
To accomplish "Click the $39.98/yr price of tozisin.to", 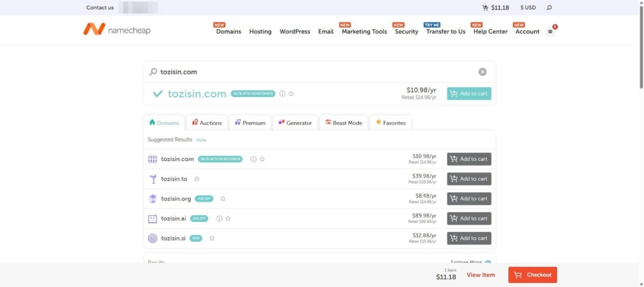I will [x=424, y=176].
